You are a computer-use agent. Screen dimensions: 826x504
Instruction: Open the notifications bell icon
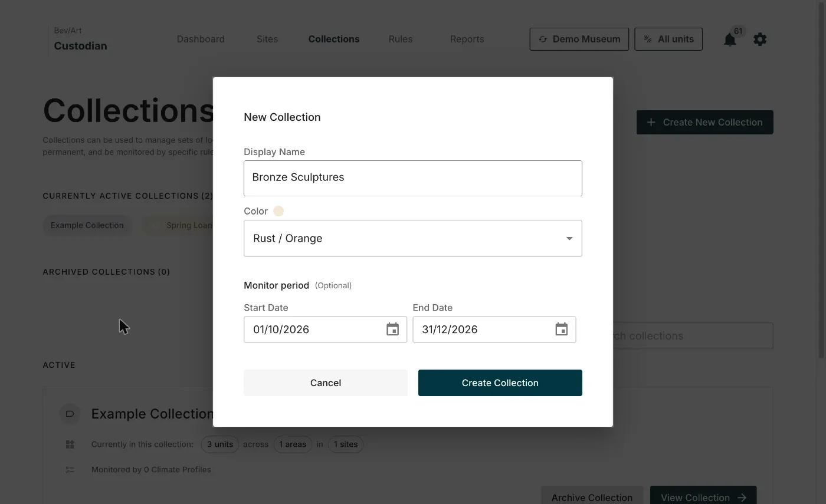pyautogui.click(x=730, y=39)
